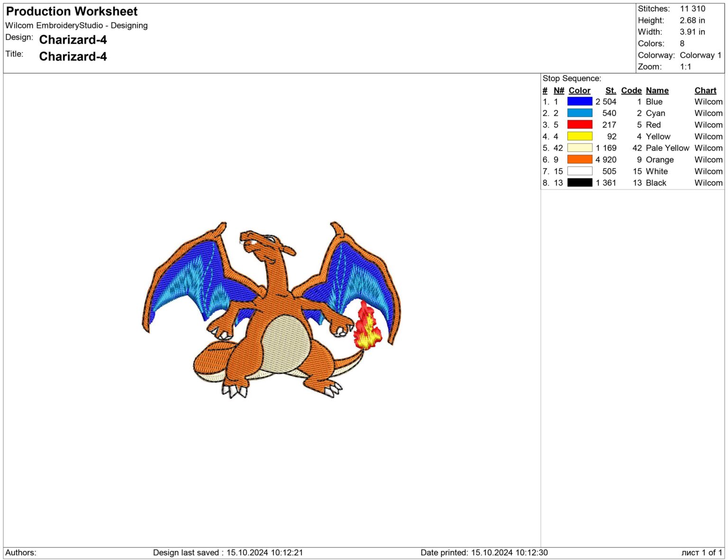Expand the Stop Sequence section
728x560 pixels.
tap(572, 78)
